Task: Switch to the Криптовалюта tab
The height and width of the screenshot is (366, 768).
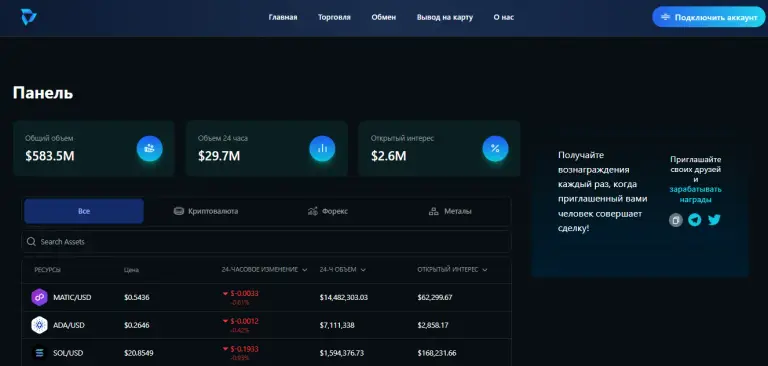Action: click(x=206, y=211)
